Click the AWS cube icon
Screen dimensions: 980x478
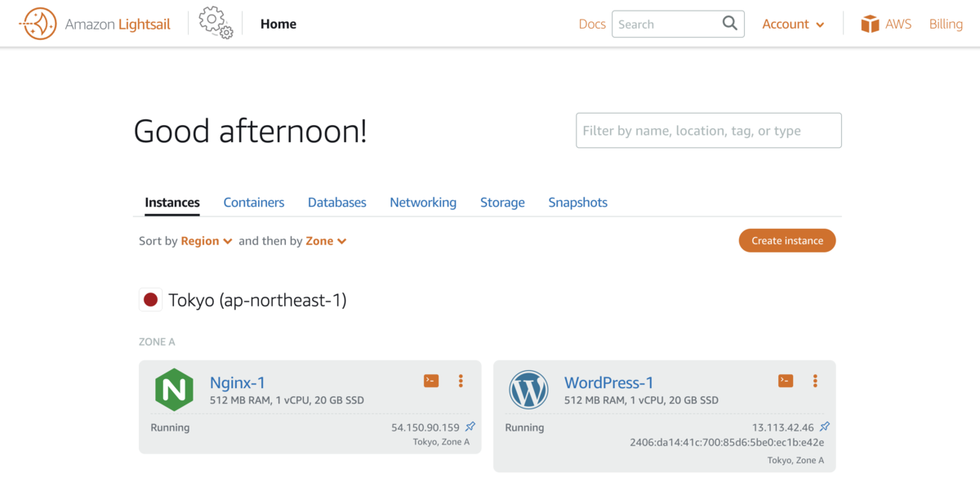(870, 24)
